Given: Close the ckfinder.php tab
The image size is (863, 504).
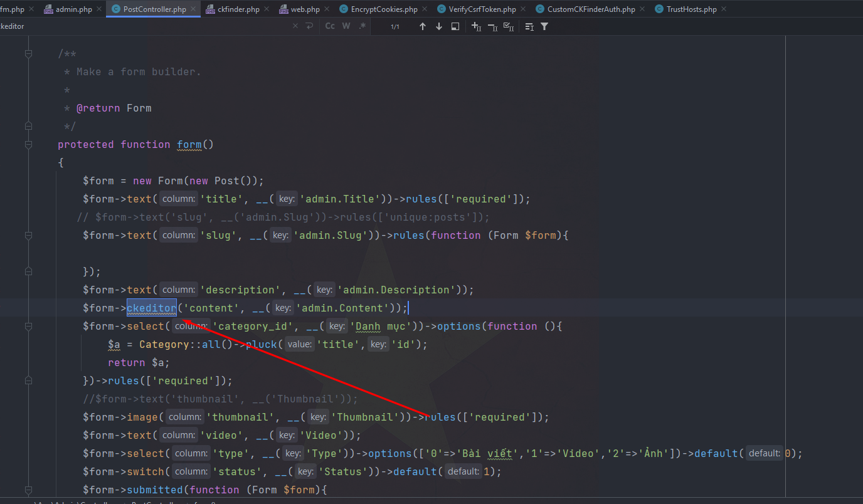Looking at the screenshot, I should point(267,9).
